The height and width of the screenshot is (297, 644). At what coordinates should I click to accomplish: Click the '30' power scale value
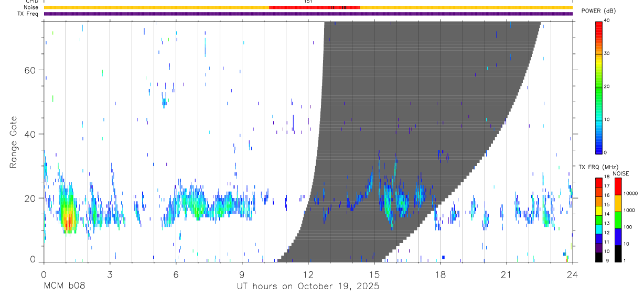point(607,54)
